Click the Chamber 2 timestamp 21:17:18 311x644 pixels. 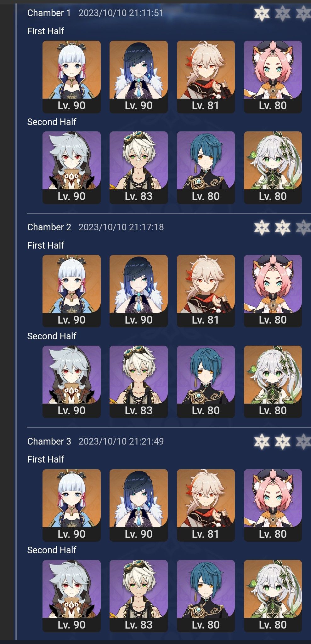point(146,227)
